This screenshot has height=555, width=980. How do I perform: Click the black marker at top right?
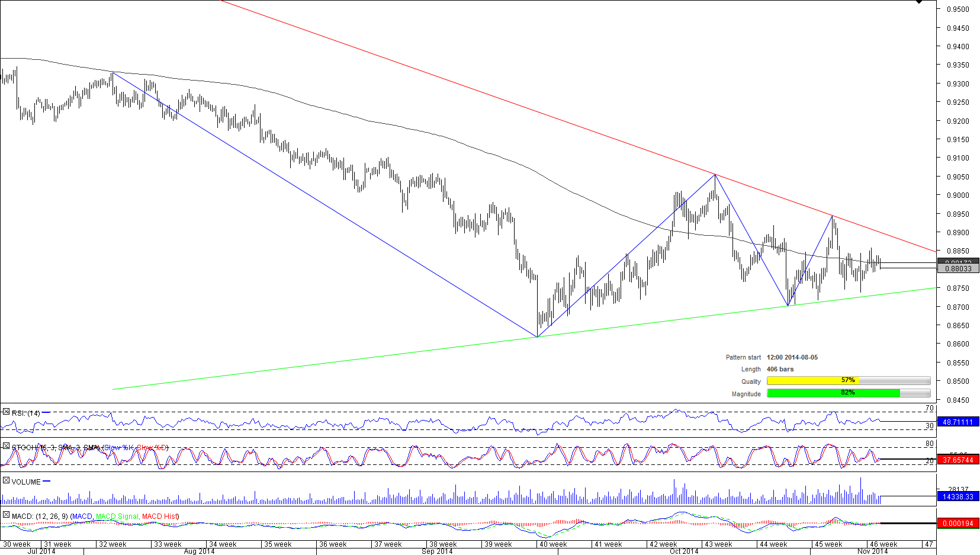[x=919, y=2]
